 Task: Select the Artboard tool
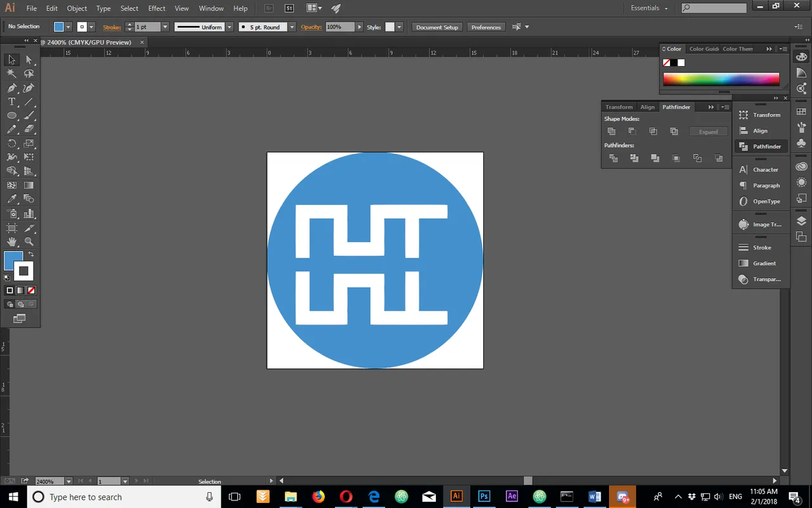pos(11,227)
